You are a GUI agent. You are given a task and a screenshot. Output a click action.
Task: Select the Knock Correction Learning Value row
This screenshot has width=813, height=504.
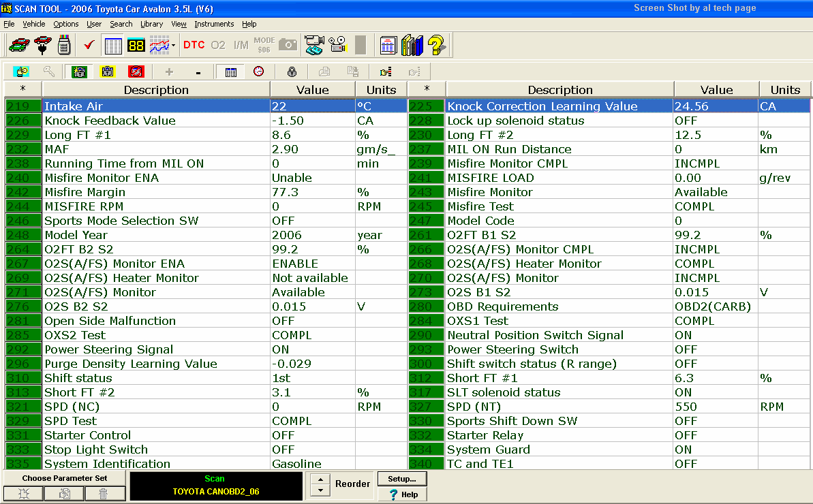point(542,106)
